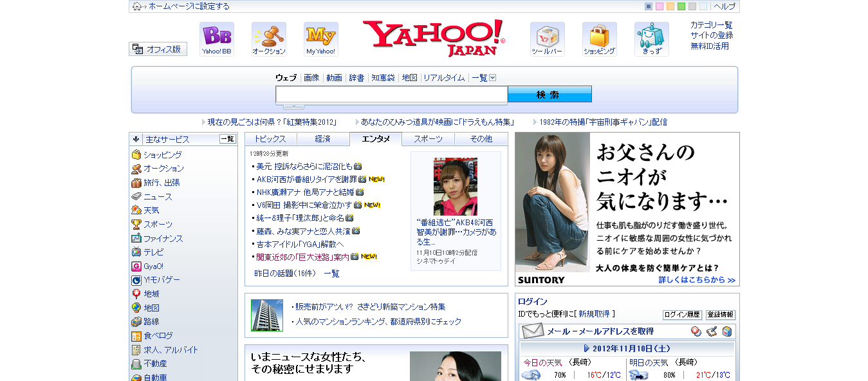This screenshot has width=868, height=381.
Task: Click the blue box icon beside mail
Action: tap(727, 331)
